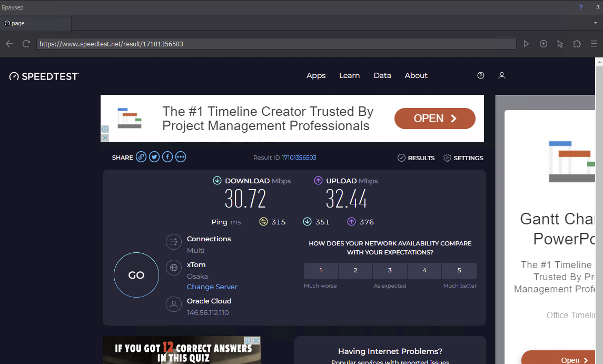This screenshot has height=364, width=603.
Task: Select the 'page' browser tab
Action: (35, 23)
